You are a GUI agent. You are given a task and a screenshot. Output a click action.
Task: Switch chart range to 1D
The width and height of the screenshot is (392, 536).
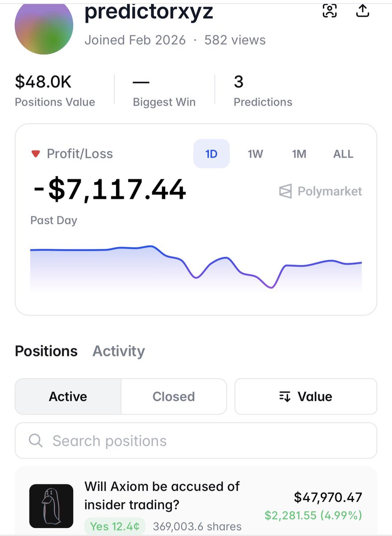(x=211, y=154)
